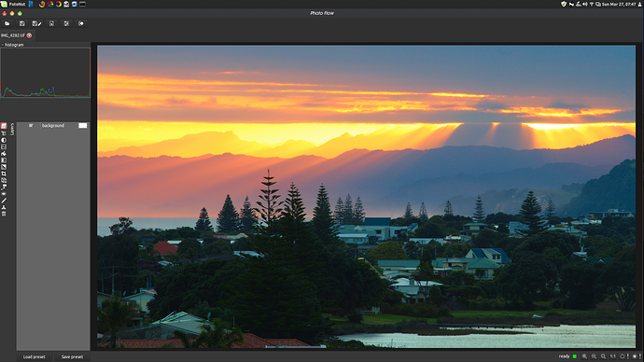Click the Save preset button
This screenshot has height=362, width=644.
click(x=72, y=356)
